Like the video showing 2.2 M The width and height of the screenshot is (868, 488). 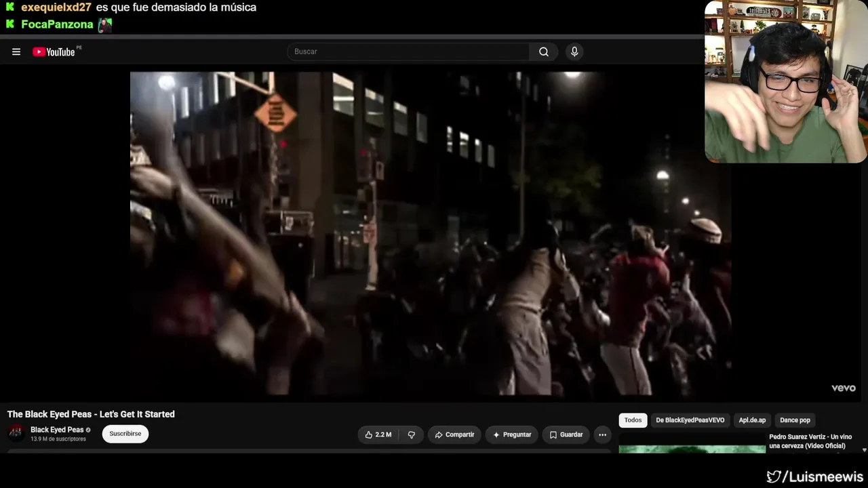pos(378,434)
